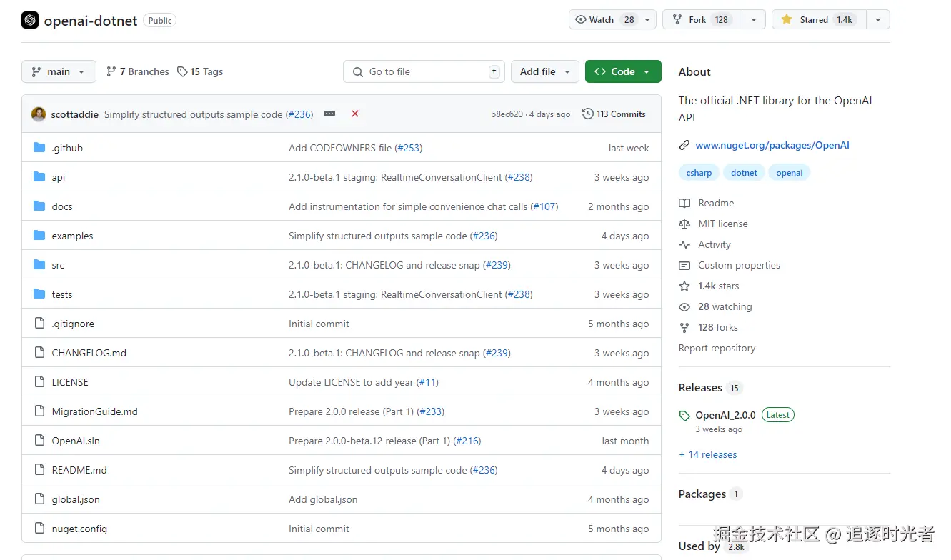The width and height of the screenshot is (951, 560).
Task: Open pull request #253 link in .github row
Action: pyautogui.click(x=409, y=148)
